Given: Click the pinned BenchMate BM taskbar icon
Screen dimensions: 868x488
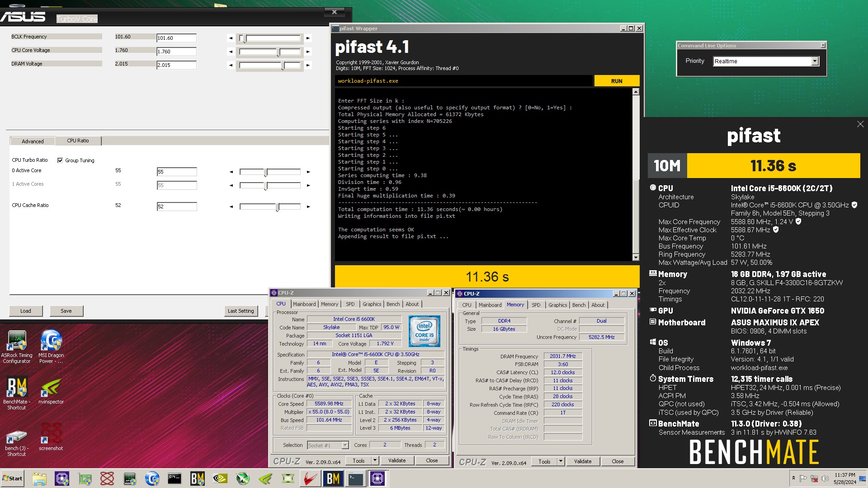Looking at the screenshot, I should click(198, 479).
